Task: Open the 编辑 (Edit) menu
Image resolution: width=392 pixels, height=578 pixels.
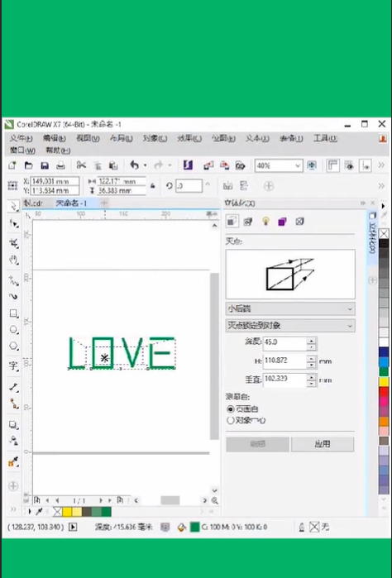Action: tap(55, 138)
